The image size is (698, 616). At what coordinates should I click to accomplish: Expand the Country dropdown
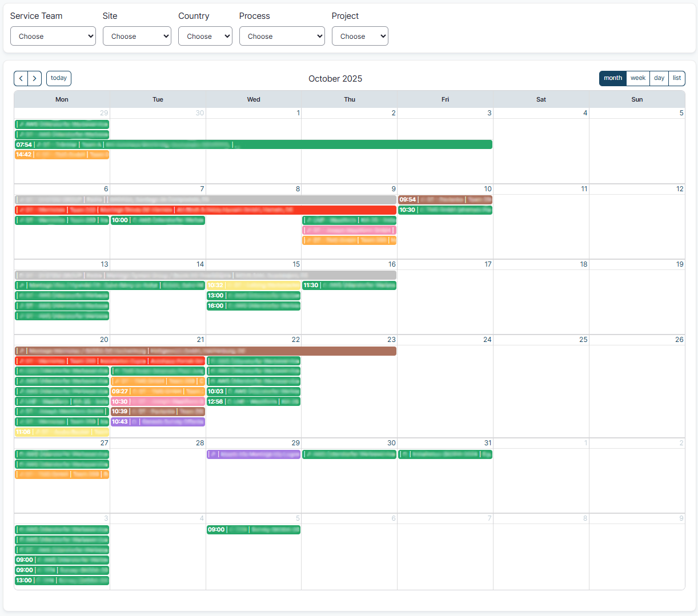click(205, 35)
